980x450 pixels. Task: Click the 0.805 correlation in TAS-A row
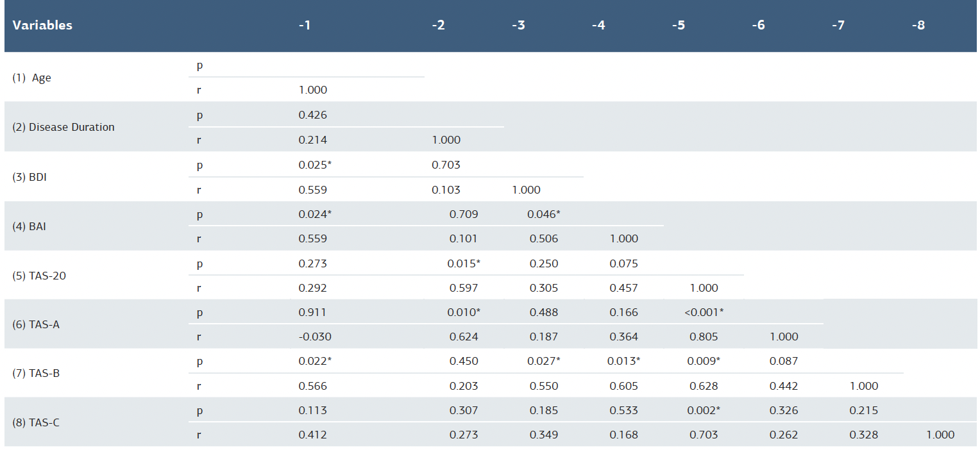point(705,337)
